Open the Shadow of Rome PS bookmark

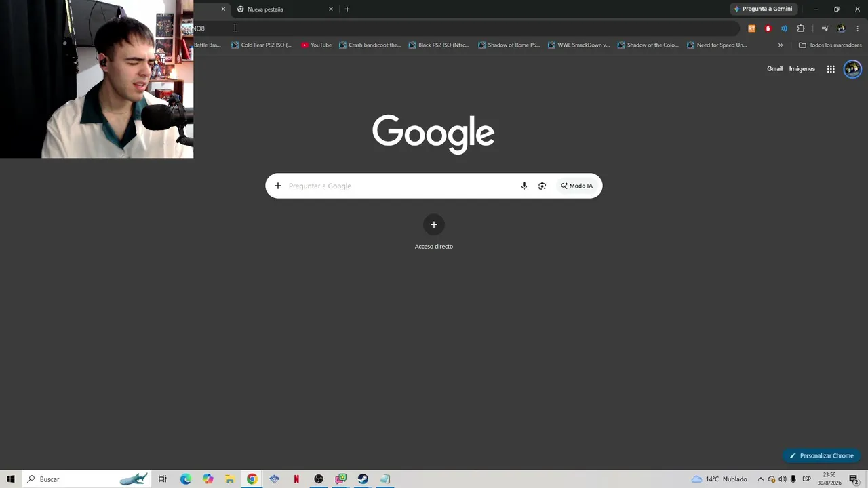pos(509,45)
